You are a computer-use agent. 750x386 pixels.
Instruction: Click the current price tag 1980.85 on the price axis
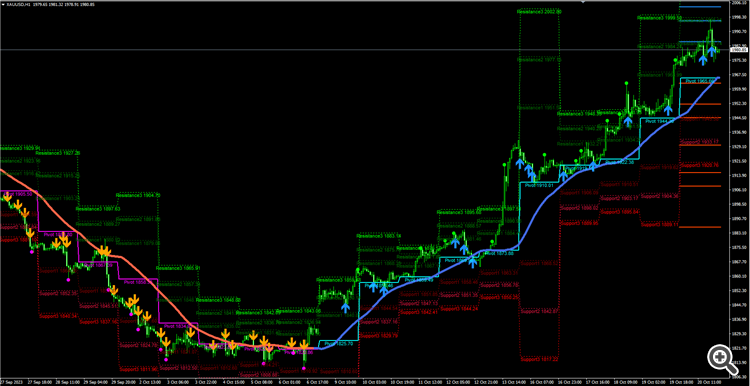739,49
